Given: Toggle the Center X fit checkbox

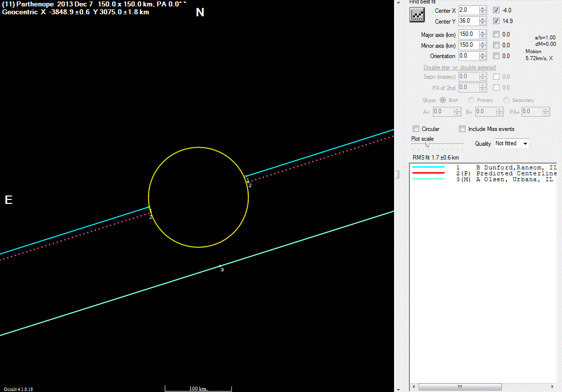Looking at the screenshot, I should [x=496, y=10].
